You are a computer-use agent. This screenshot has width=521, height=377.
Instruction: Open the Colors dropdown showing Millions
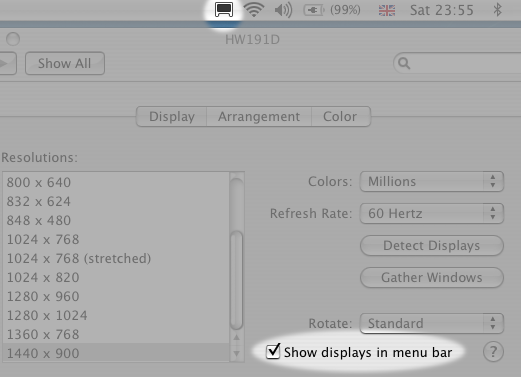(x=432, y=182)
